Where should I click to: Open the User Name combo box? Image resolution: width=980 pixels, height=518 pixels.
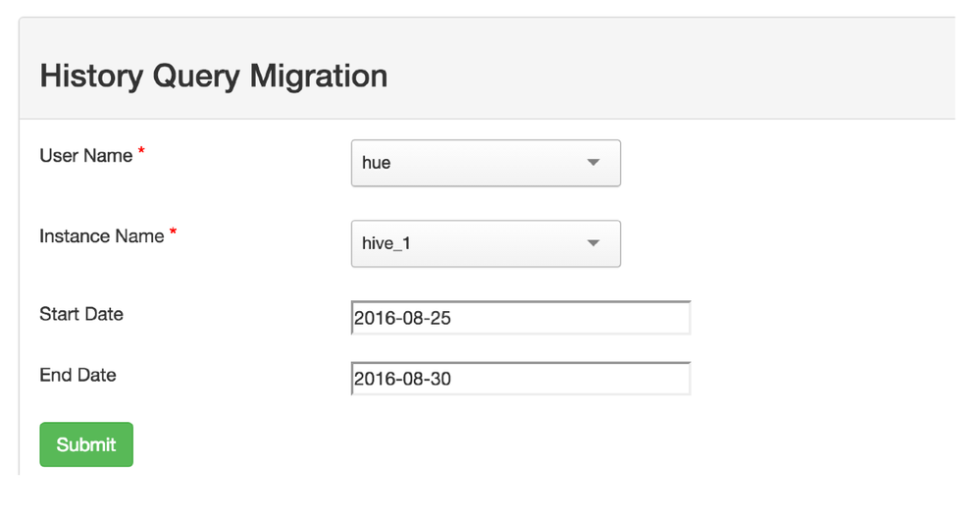point(486,163)
